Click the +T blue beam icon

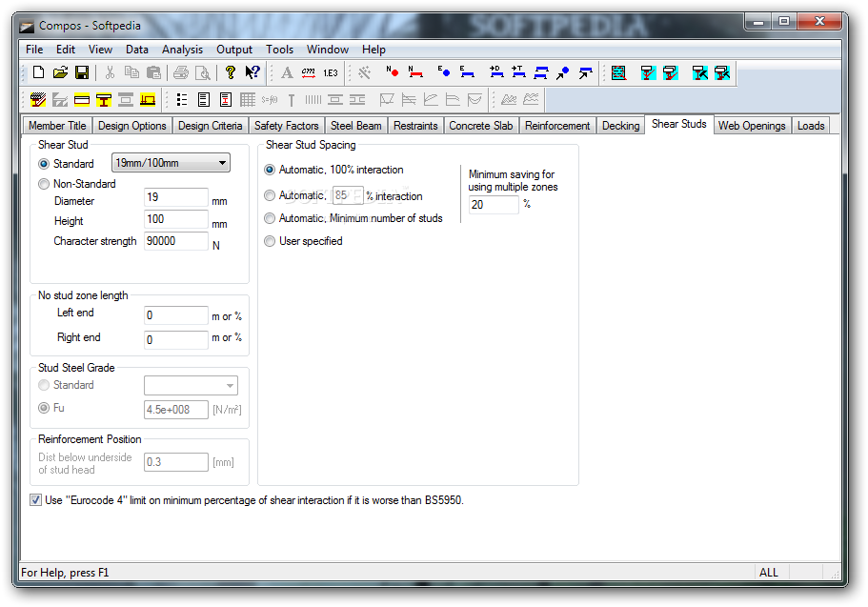tap(518, 71)
